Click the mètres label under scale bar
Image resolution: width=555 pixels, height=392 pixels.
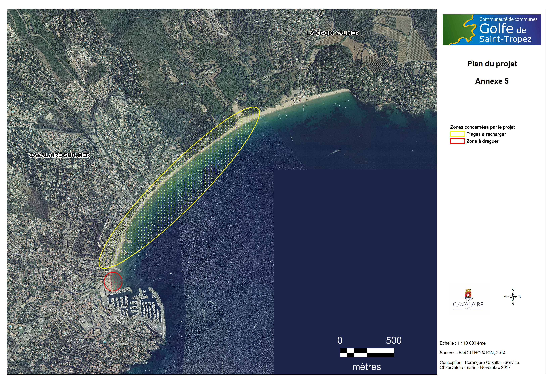[x=366, y=367]
